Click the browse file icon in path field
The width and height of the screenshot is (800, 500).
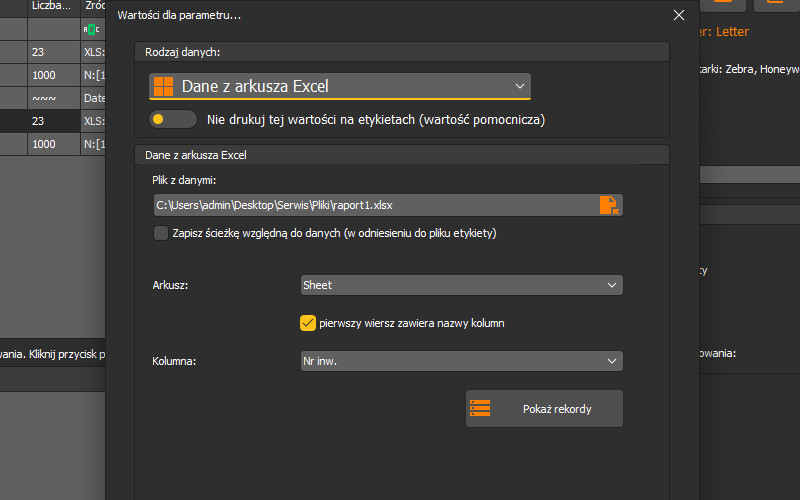tap(608, 205)
